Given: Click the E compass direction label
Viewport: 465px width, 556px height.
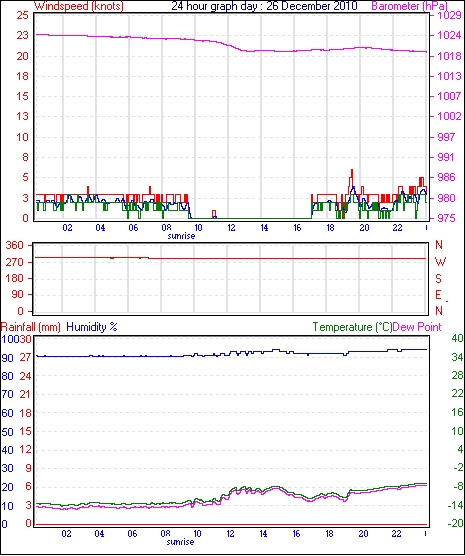Looking at the screenshot, I should [x=438, y=295].
